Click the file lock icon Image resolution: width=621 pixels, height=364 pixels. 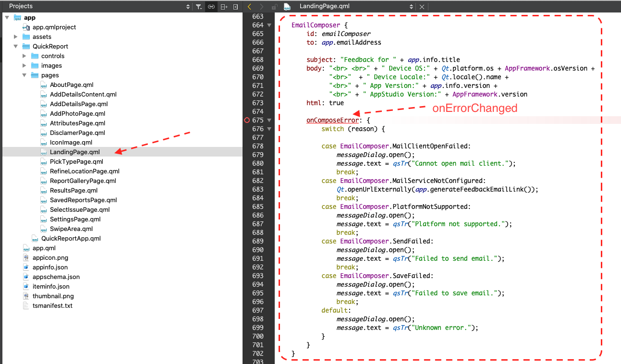(274, 6)
